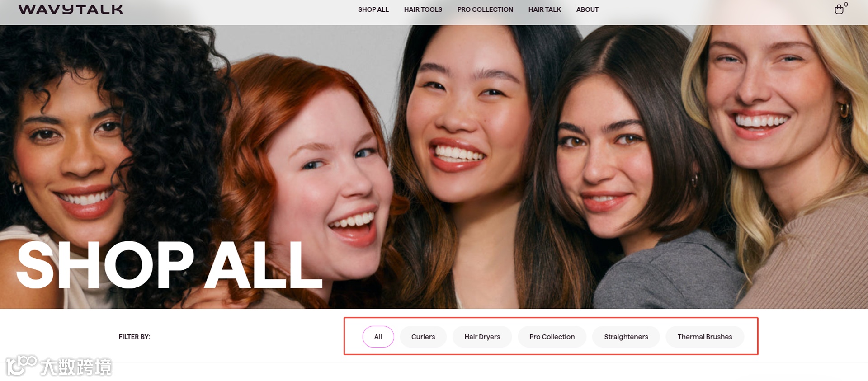Select the All filter pill
868x381 pixels.
click(x=378, y=337)
